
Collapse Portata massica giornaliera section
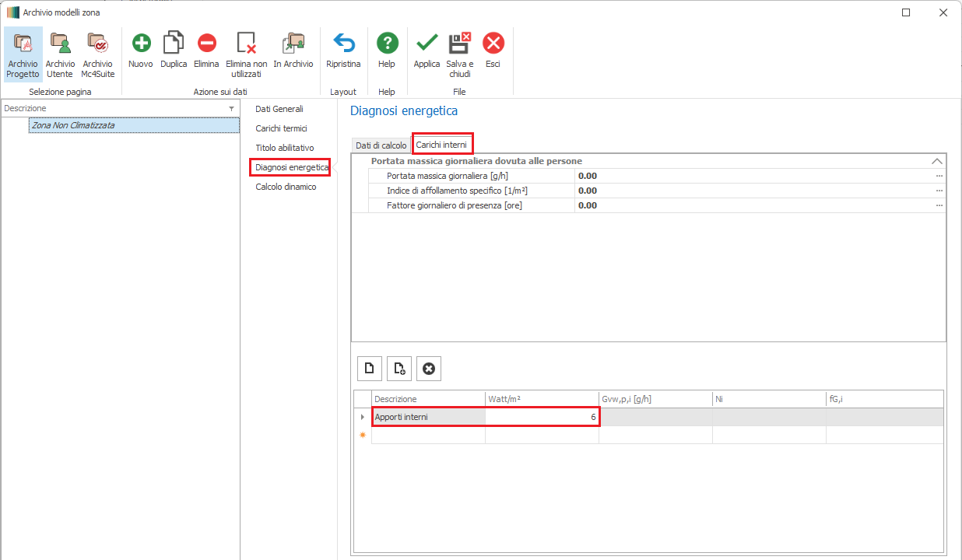[x=937, y=161]
